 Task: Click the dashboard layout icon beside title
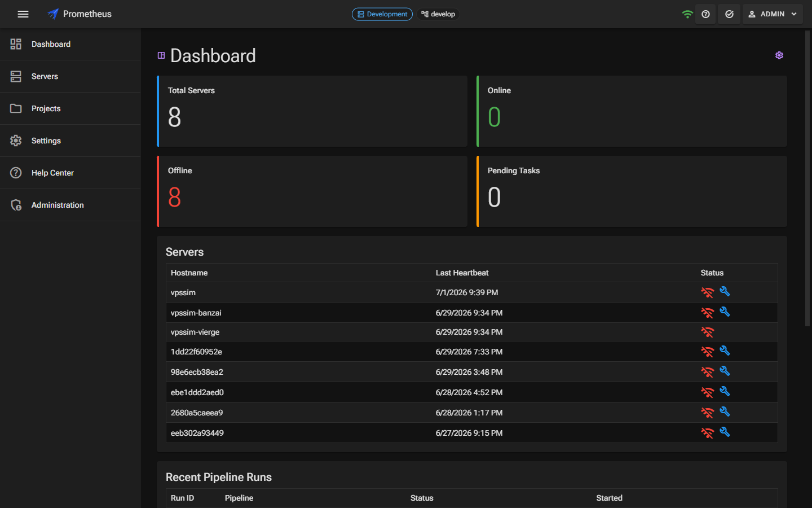point(161,55)
